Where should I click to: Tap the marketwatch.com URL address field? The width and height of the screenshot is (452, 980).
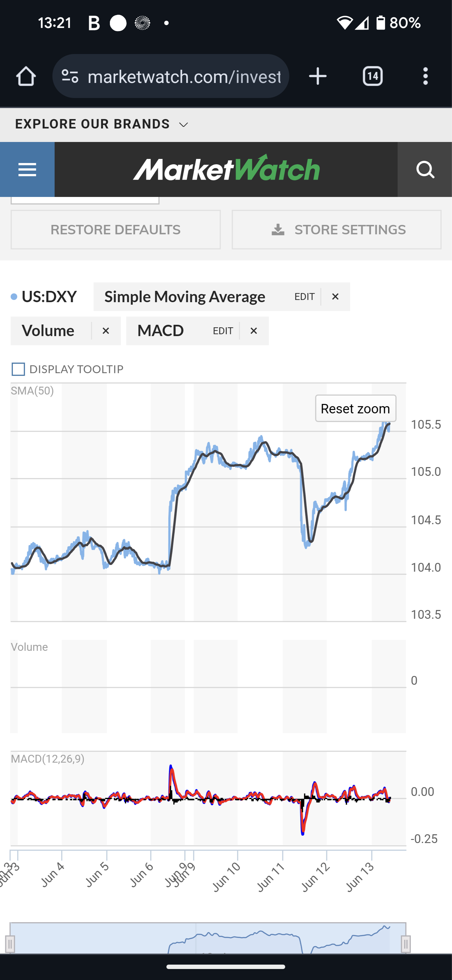(x=184, y=76)
